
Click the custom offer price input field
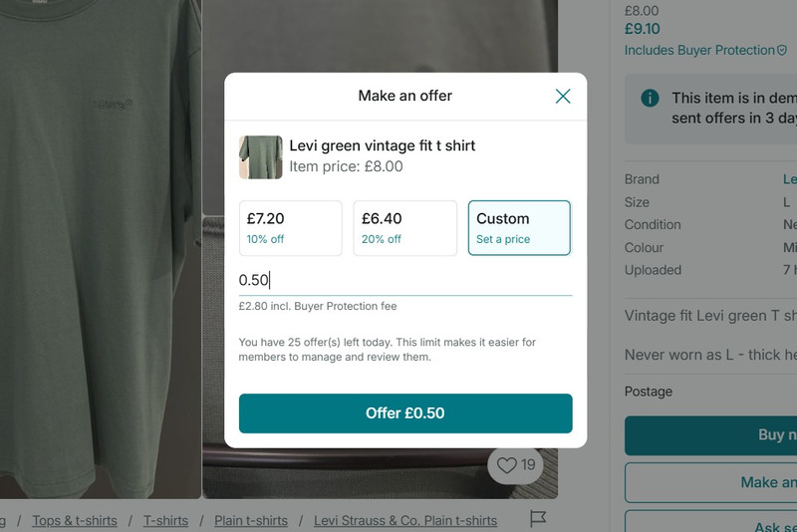(x=404, y=281)
